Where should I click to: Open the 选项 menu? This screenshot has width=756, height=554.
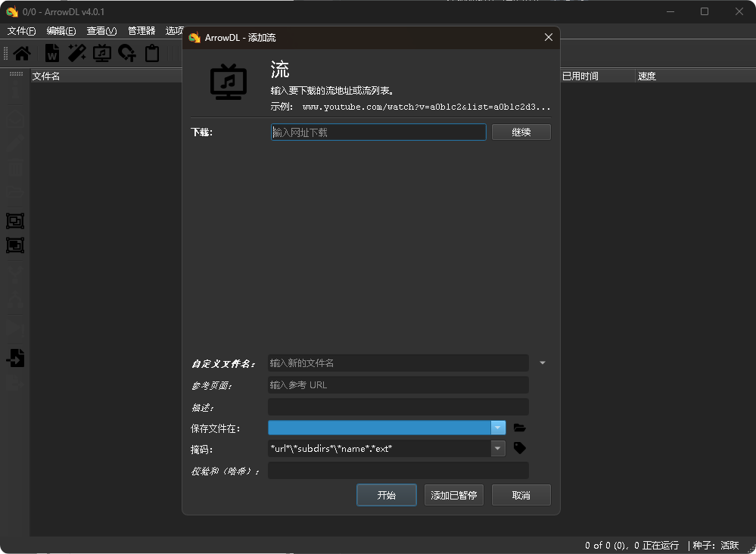pos(174,31)
